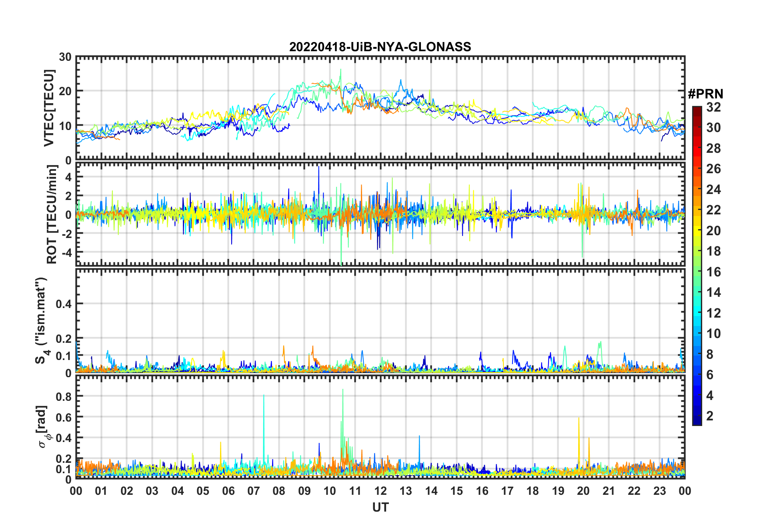
Task: Click x-axis hour label 03
Action: pos(152,491)
